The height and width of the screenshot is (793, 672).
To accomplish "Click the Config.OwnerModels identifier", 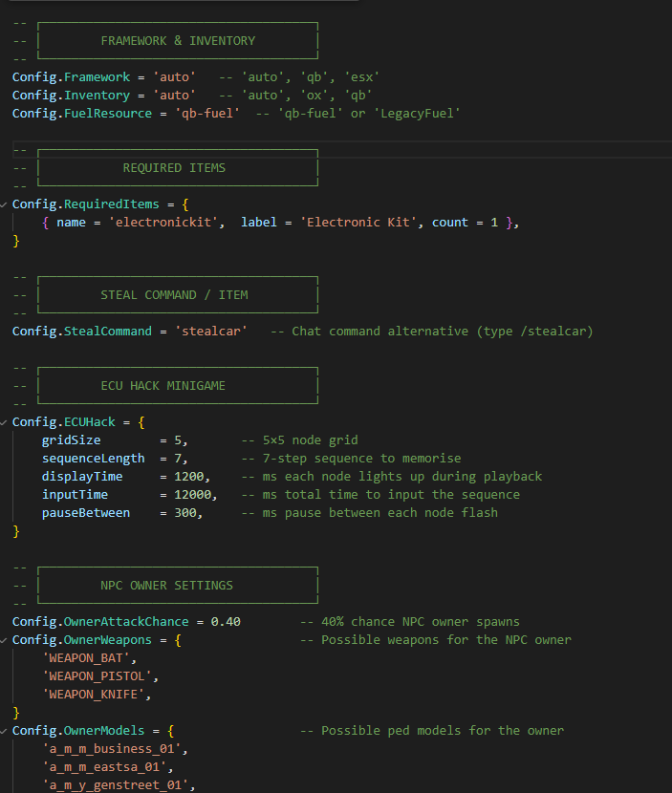I will point(78,731).
